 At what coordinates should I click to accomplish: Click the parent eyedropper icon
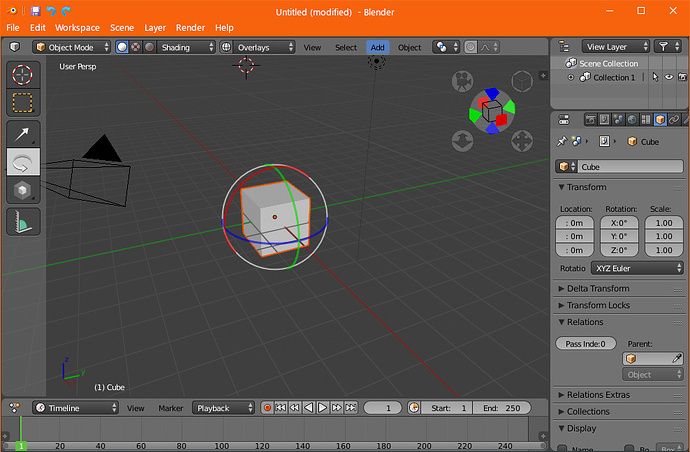click(x=677, y=359)
